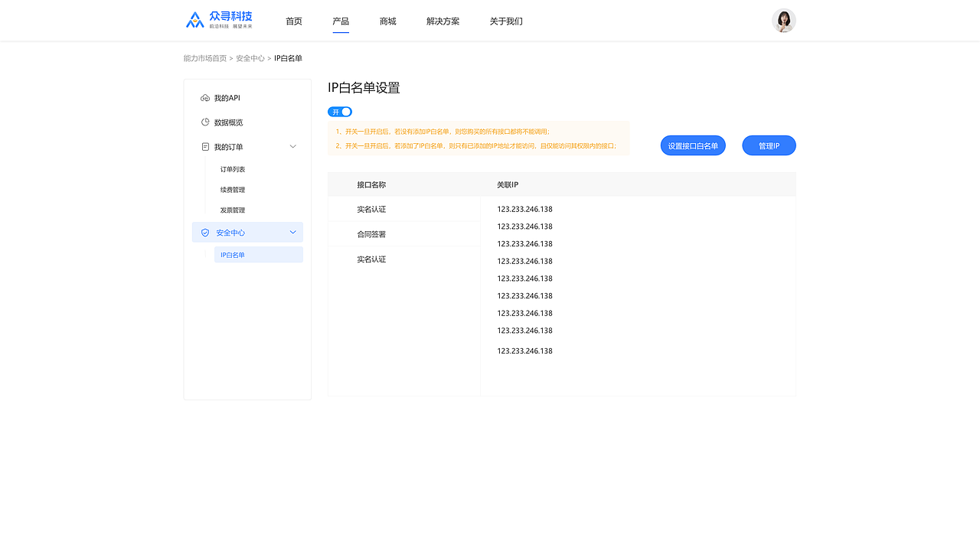Screen dimensions: 980x551
Task: Click the shield badge next to 安全中心
Action: [204, 232]
